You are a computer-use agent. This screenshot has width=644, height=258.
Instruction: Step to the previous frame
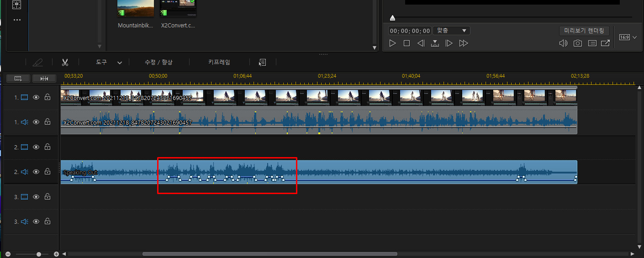click(x=421, y=43)
